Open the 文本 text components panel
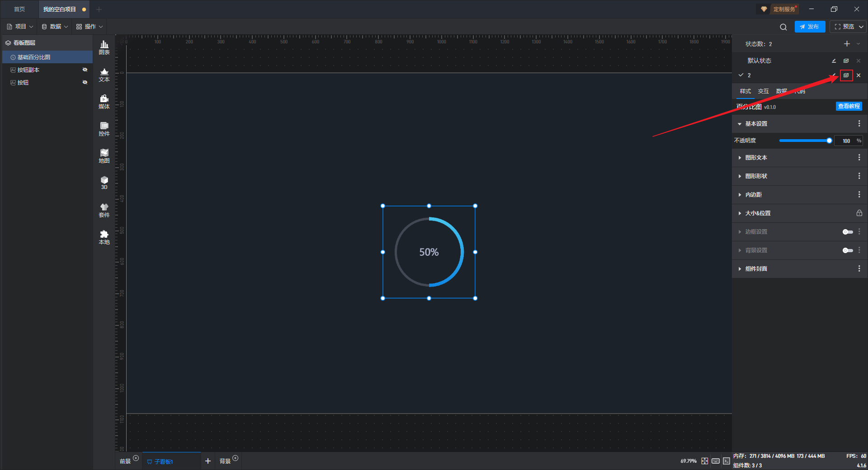Viewport: 868px width, 470px height. (104, 75)
